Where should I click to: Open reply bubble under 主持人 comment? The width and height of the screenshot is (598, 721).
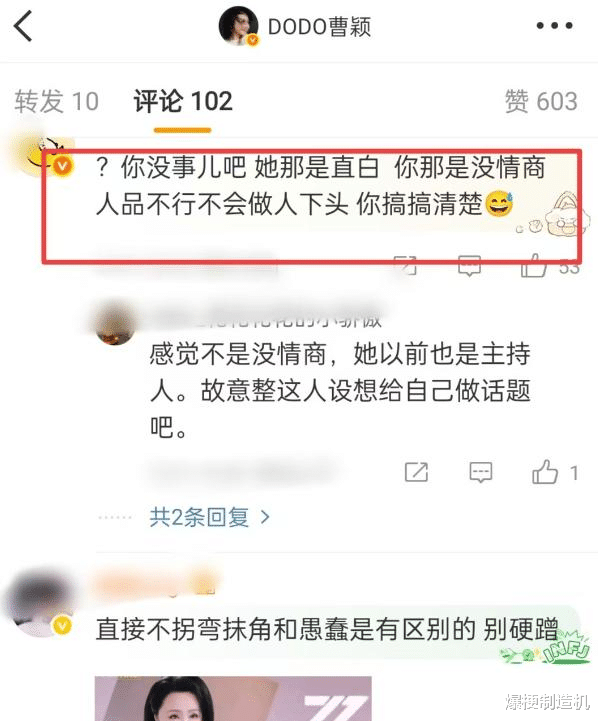[481, 472]
